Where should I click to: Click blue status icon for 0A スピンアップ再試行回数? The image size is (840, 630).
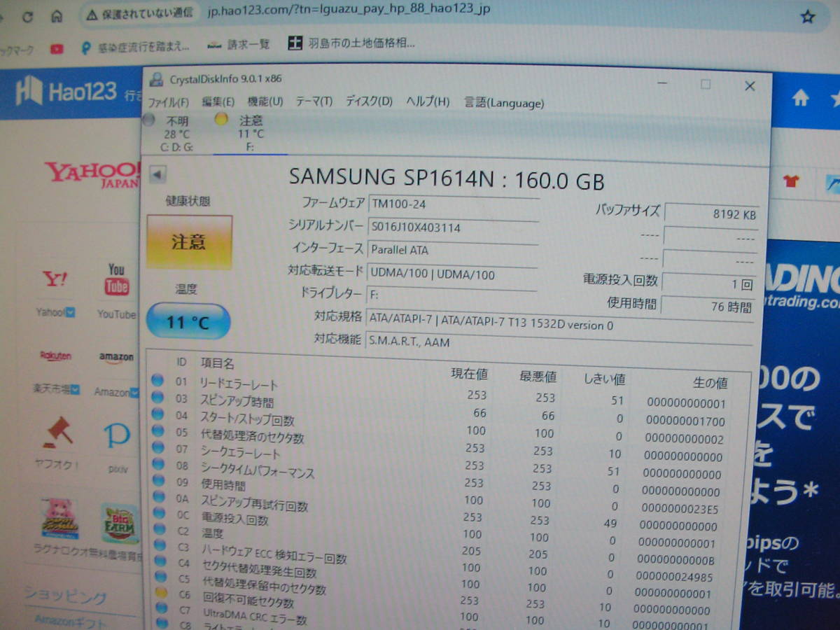point(160,498)
